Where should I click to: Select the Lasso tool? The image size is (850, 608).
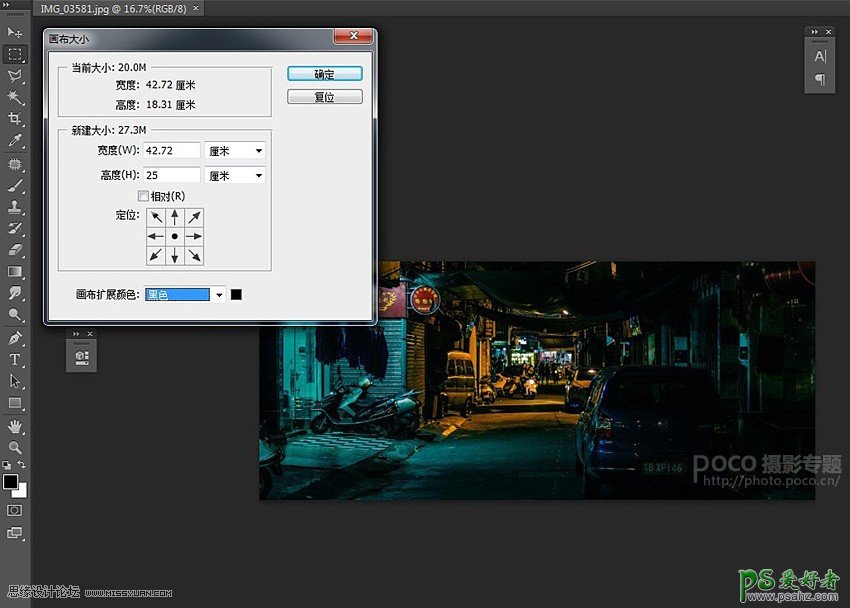pyautogui.click(x=15, y=76)
